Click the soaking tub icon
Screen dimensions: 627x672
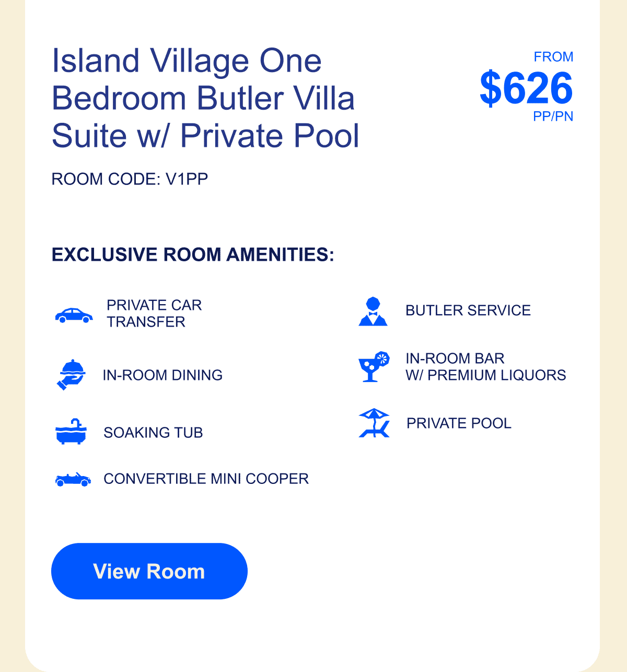71,432
